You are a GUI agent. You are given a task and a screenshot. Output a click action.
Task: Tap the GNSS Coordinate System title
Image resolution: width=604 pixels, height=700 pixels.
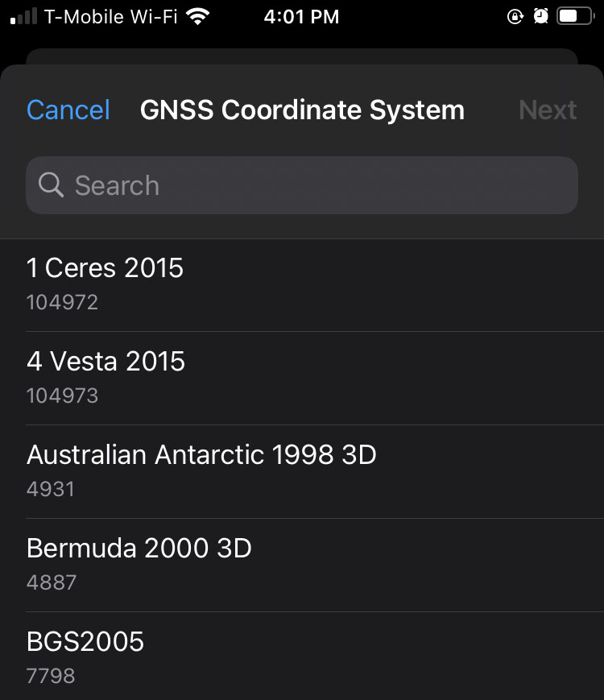[x=302, y=110]
